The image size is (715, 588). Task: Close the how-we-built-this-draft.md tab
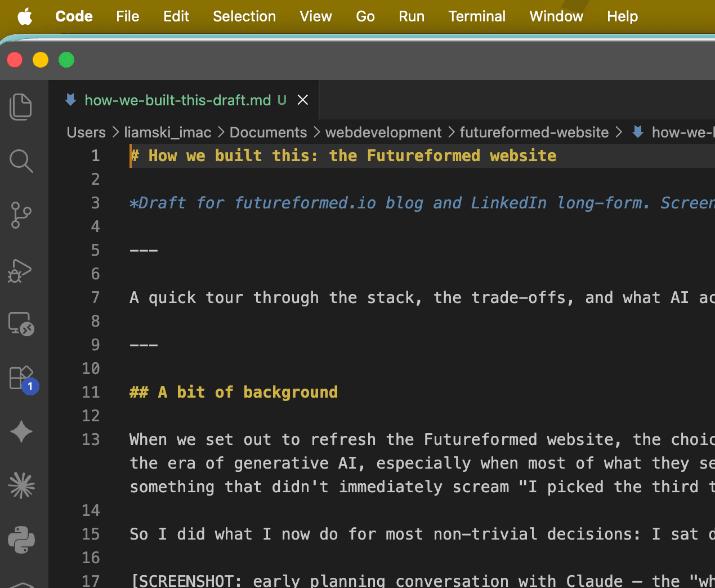302,100
